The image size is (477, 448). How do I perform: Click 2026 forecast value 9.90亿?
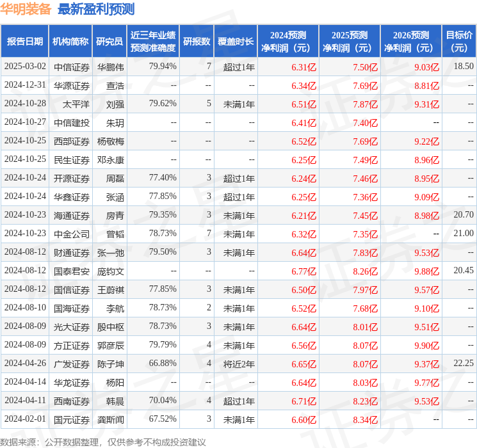426,346
